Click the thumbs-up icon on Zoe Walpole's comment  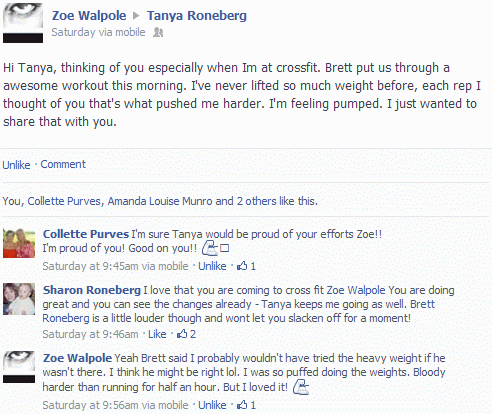[x=242, y=405]
